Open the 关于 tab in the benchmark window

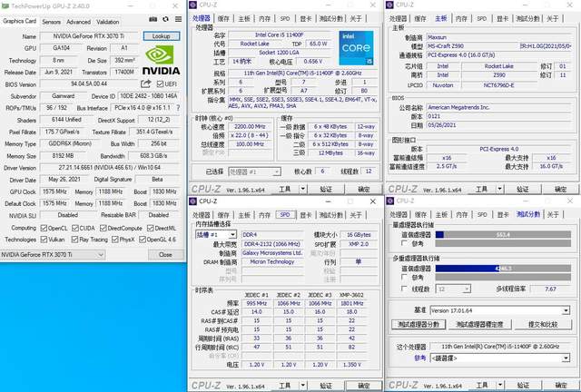(x=553, y=214)
